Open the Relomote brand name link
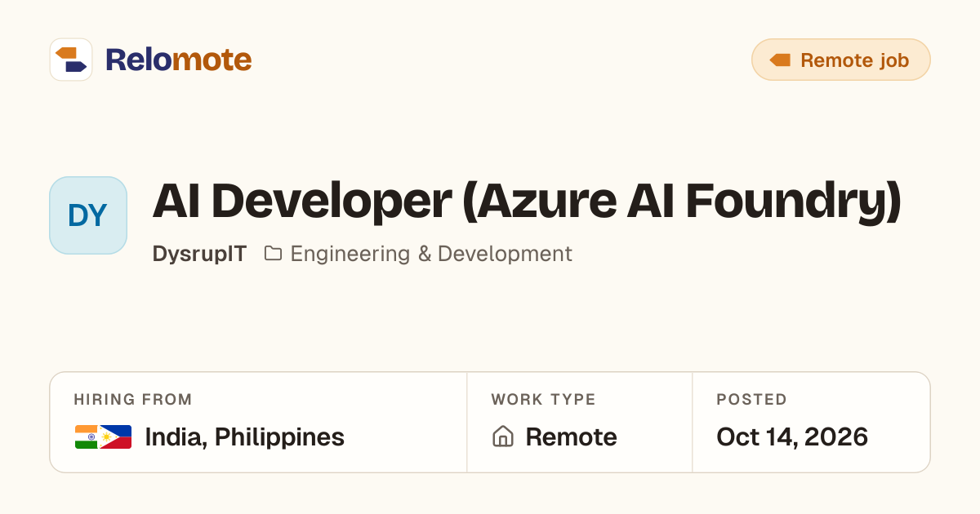980x514 pixels. pyautogui.click(x=178, y=60)
